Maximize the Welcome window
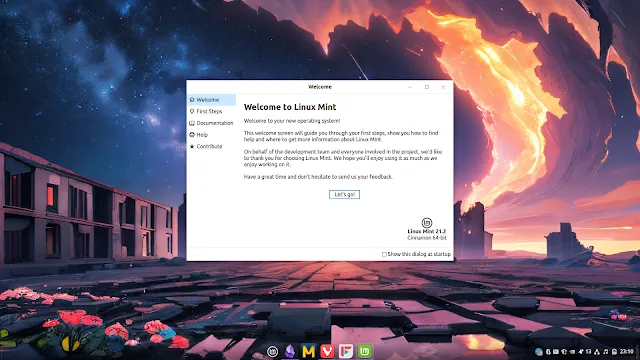 (x=427, y=87)
